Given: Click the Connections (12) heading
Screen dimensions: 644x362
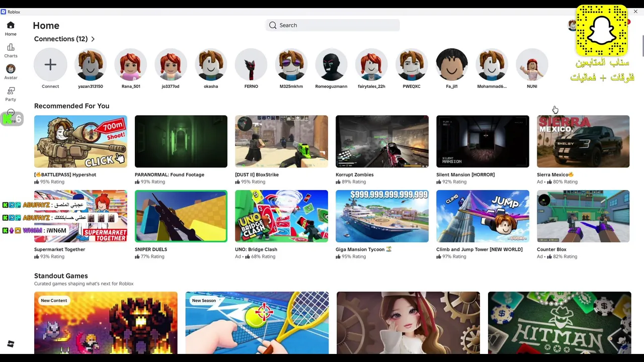Looking at the screenshot, I should point(61,39).
